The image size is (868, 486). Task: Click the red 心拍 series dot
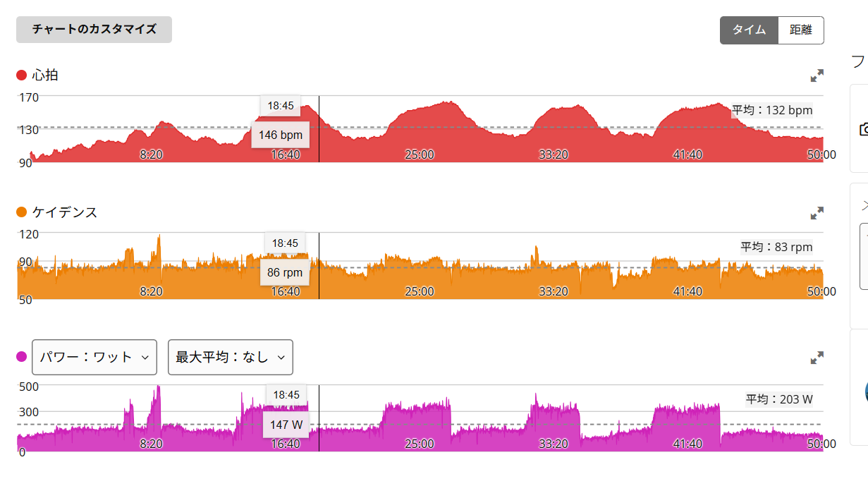21,75
